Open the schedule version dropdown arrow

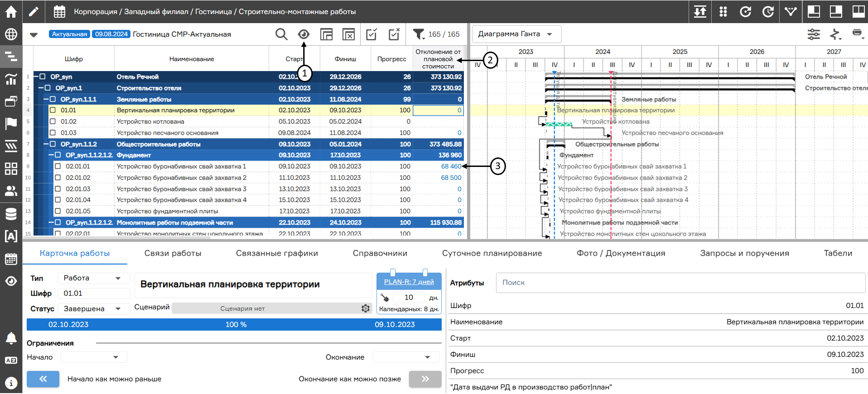(33, 35)
